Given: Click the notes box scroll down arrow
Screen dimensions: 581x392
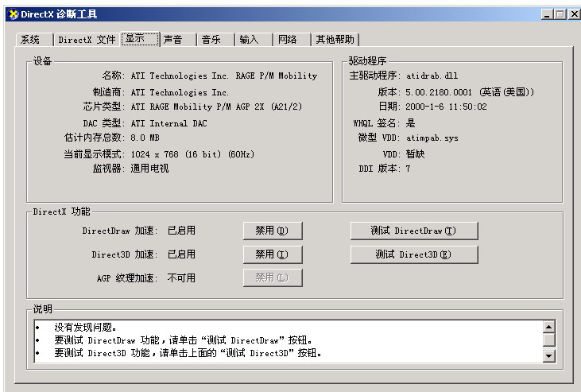Looking at the screenshot, I should [x=548, y=356].
